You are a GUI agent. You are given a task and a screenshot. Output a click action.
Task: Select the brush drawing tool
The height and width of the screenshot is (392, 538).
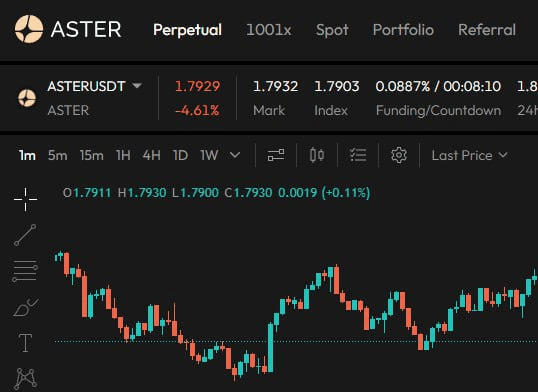coord(25,307)
